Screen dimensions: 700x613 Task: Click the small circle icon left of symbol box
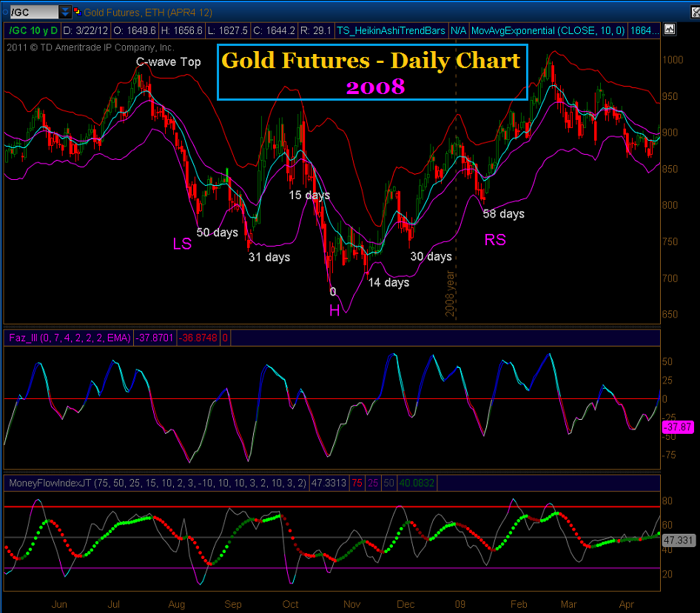[x=4, y=12]
